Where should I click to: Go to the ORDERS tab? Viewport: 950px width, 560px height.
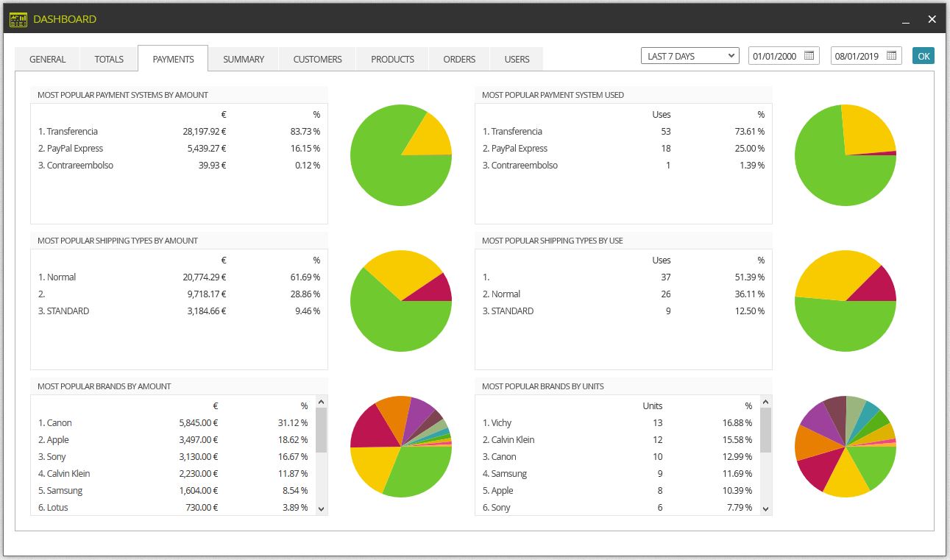point(459,59)
